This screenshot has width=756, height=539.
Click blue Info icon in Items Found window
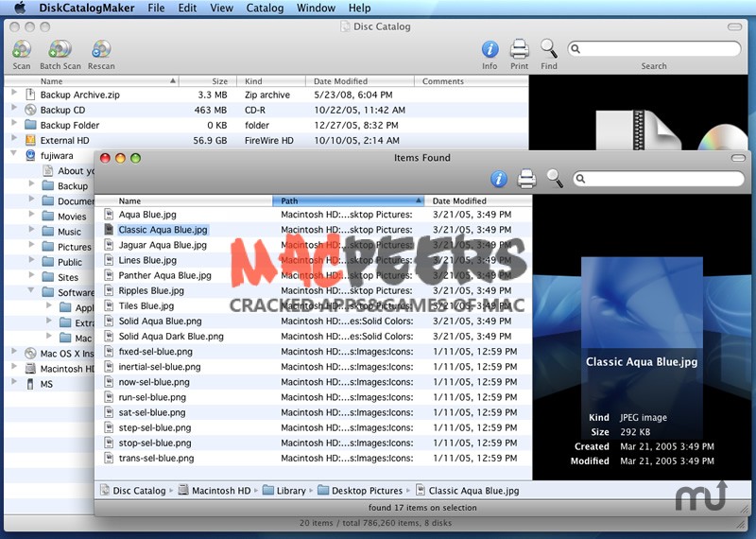[x=500, y=179]
